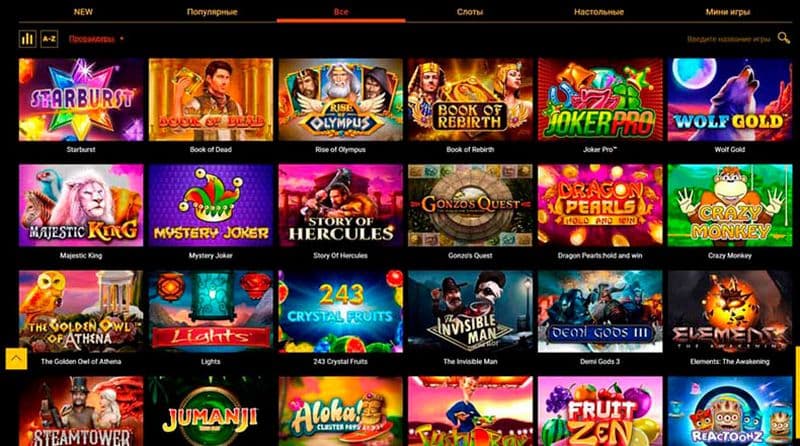The image size is (800, 446).
Task: Click the popularity bar-chart sort icon
Action: (x=28, y=39)
